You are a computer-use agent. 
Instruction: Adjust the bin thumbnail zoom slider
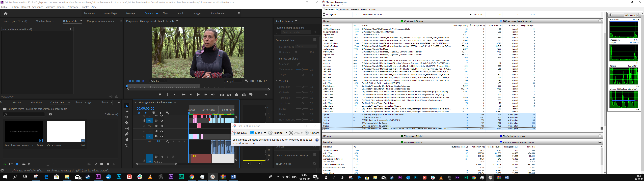[35, 164]
